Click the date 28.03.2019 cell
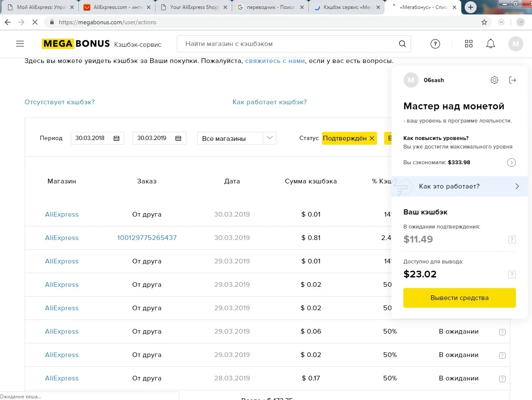 coord(232,378)
